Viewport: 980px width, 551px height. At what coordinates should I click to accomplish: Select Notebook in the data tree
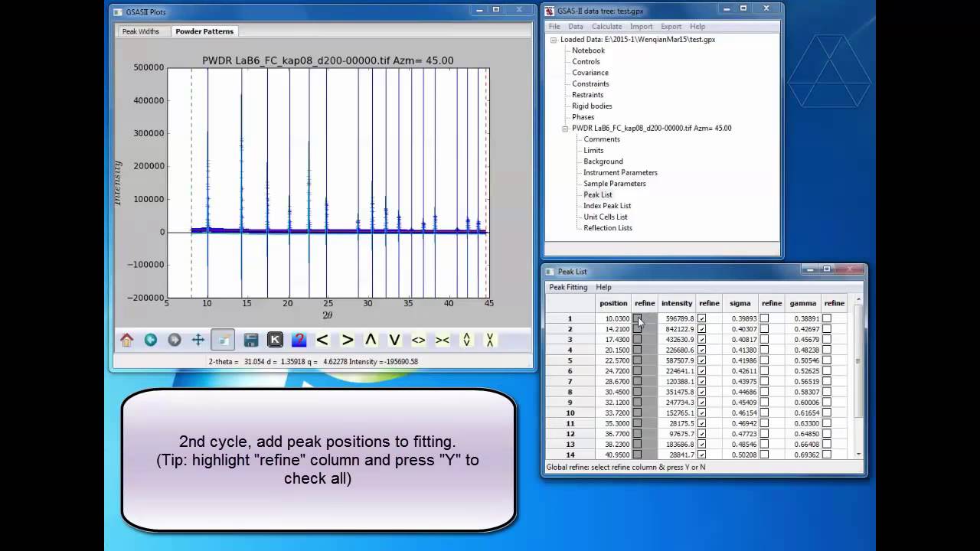tap(589, 51)
